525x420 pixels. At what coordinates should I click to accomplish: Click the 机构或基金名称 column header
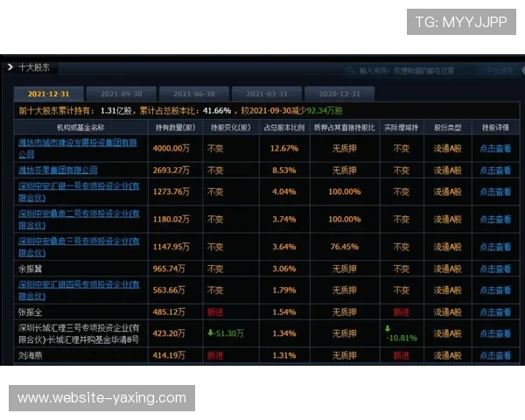click(x=80, y=127)
